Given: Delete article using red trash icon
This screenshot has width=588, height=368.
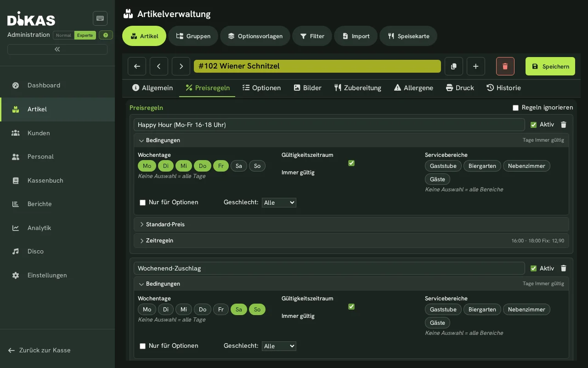Looking at the screenshot, I should point(505,66).
